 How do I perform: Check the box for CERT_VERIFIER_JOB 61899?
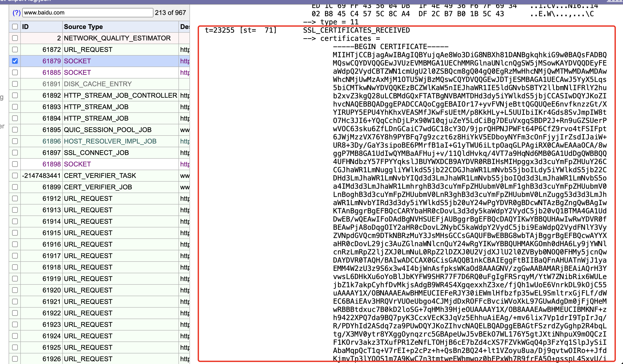[x=15, y=187]
